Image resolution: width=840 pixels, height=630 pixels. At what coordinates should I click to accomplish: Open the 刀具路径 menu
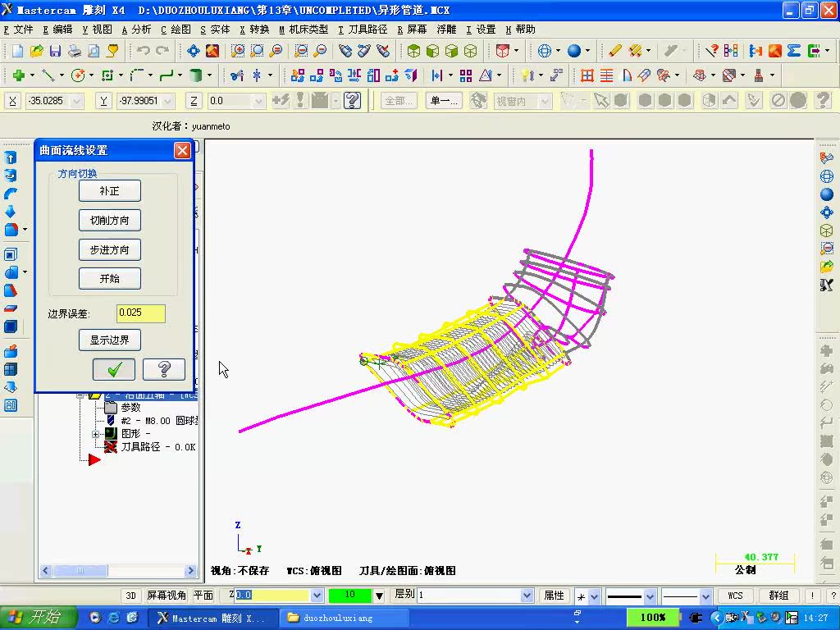tap(363, 30)
